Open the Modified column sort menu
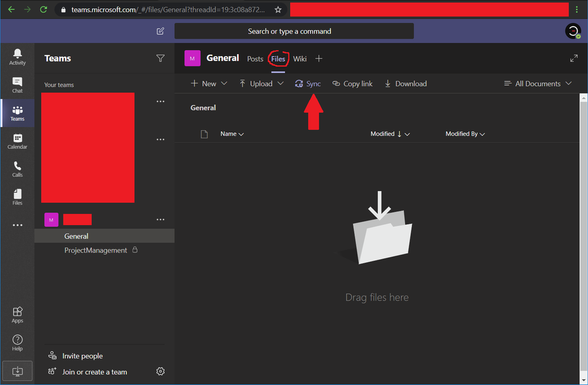This screenshot has width=588, height=385. click(390, 134)
